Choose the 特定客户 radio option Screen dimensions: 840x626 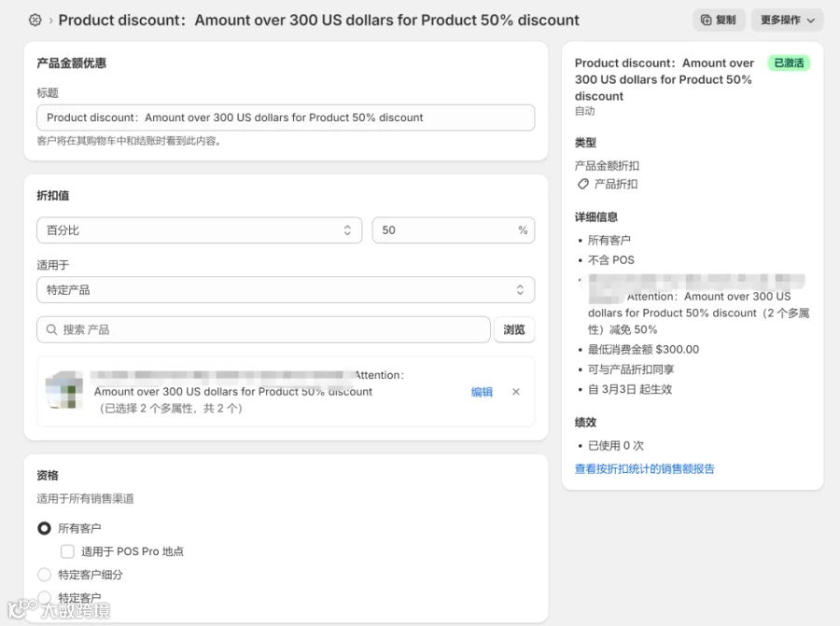tap(44, 597)
